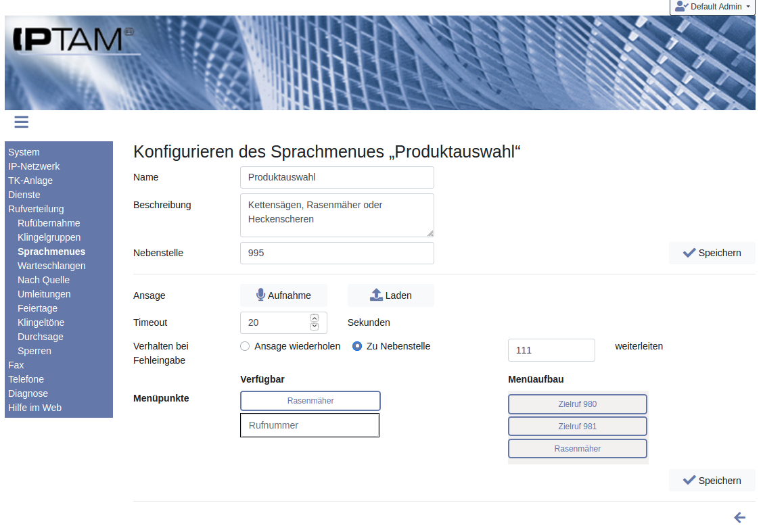Select the 'Zu Nebenstelle' radio button
Image resolution: width=763 pixels, height=532 pixels.
click(357, 346)
